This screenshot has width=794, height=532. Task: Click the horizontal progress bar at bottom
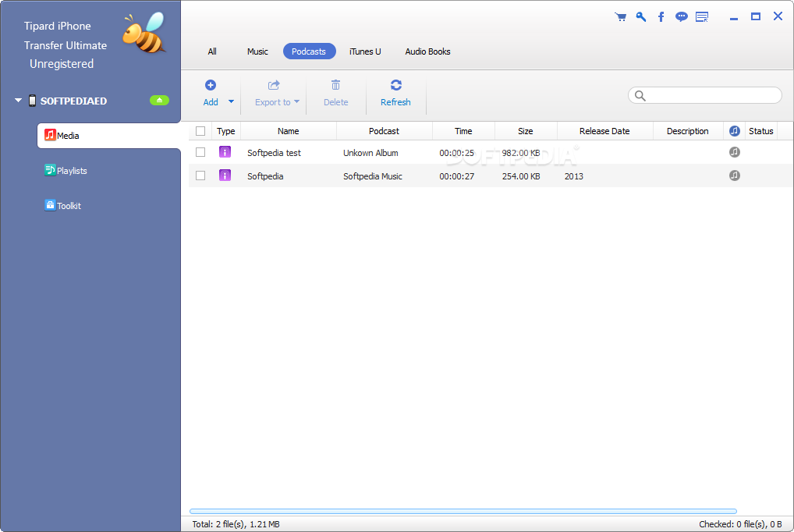463,511
